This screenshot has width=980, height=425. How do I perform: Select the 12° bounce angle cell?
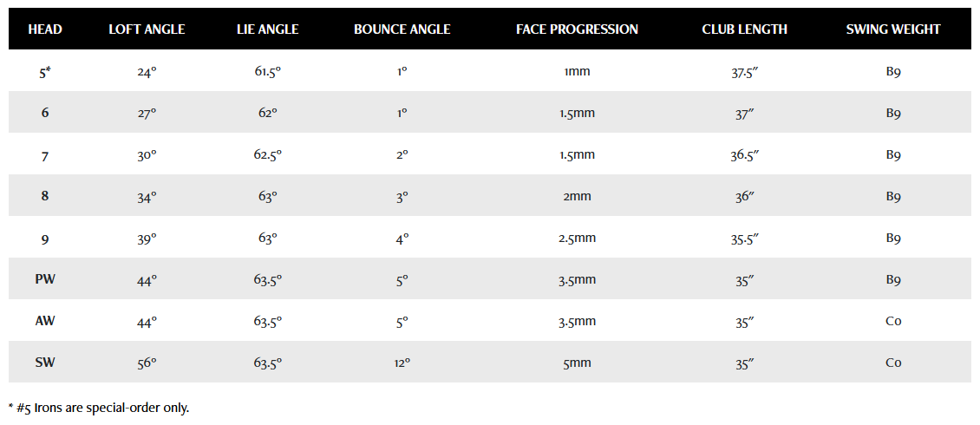(402, 363)
